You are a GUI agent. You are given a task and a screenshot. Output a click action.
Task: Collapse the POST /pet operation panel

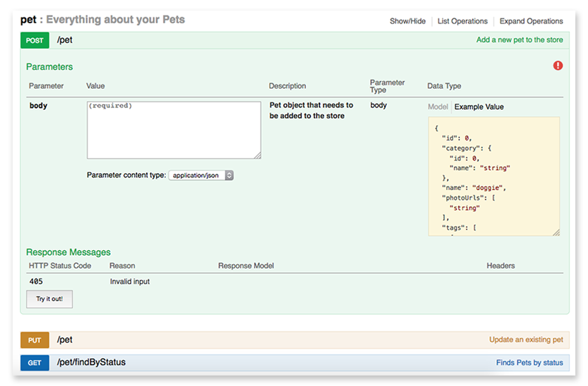(x=66, y=40)
